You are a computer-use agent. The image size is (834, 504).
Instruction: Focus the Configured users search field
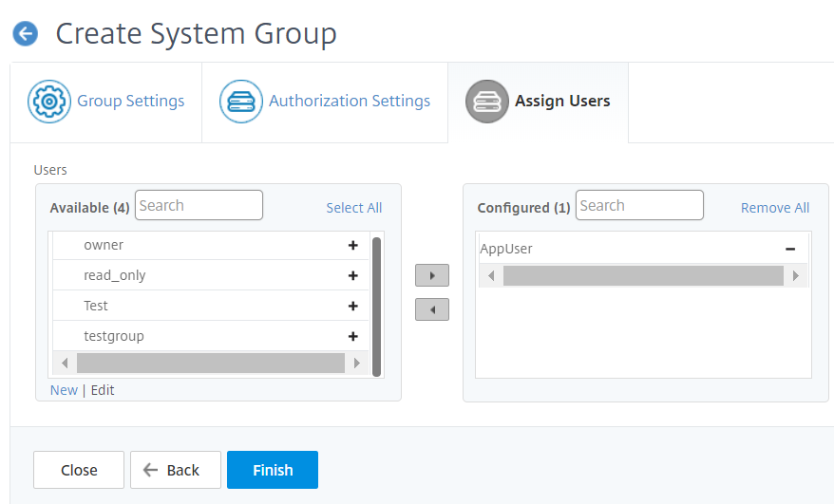639,205
